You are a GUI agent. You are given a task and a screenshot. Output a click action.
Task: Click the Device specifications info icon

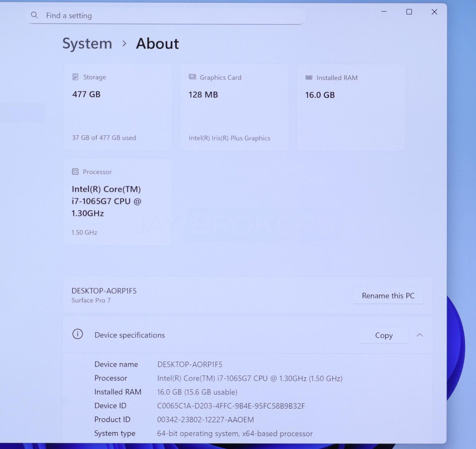78,334
